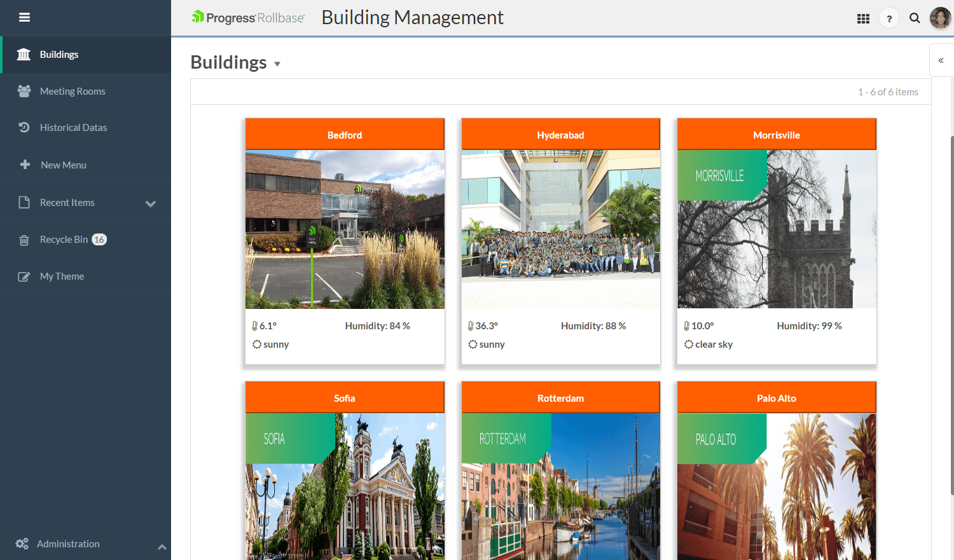Click the New Menu plus item

(63, 165)
